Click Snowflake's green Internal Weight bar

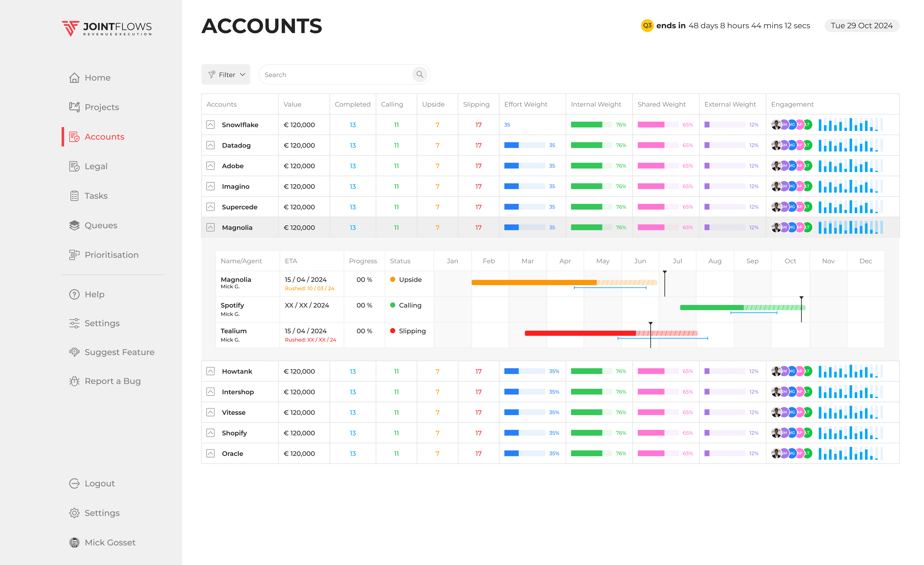pyautogui.click(x=591, y=125)
